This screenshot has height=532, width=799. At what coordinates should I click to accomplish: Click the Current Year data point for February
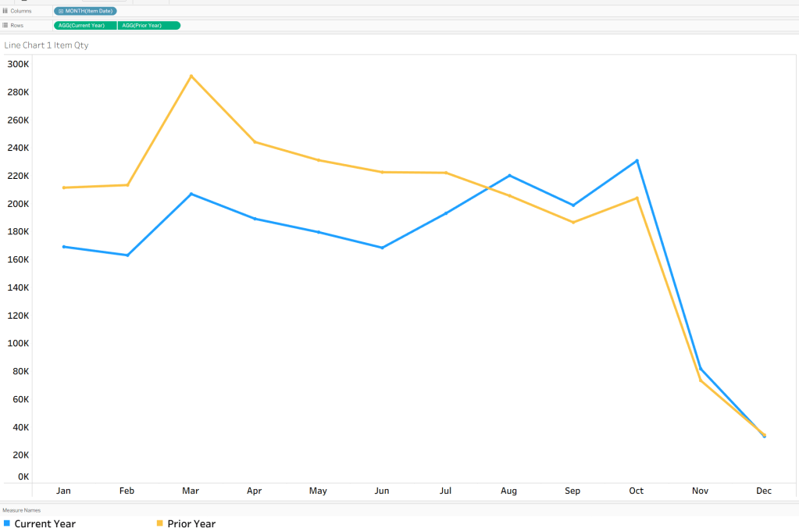tap(127, 255)
